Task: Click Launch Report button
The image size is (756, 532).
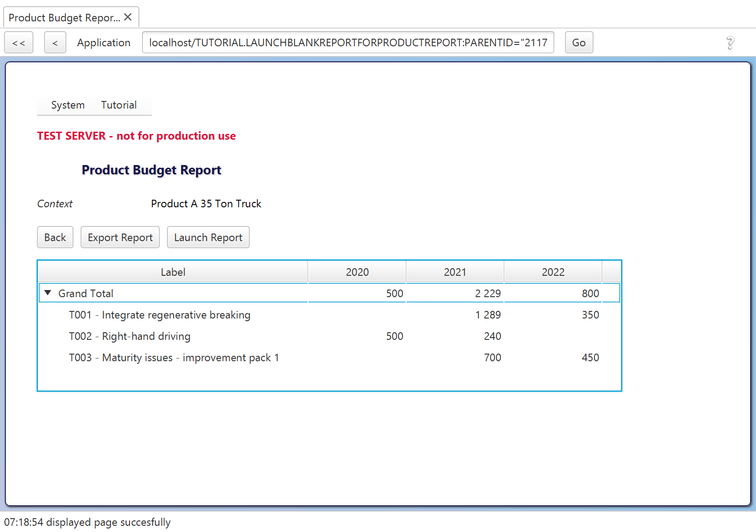Action: [x=208, y=237]
